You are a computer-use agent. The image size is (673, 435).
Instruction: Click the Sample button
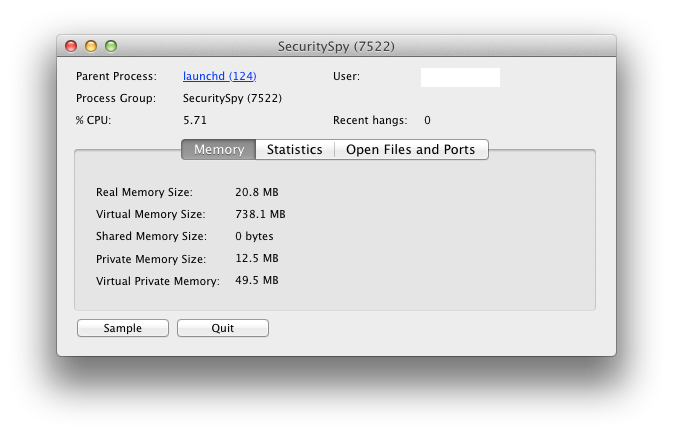pos(123,328)
